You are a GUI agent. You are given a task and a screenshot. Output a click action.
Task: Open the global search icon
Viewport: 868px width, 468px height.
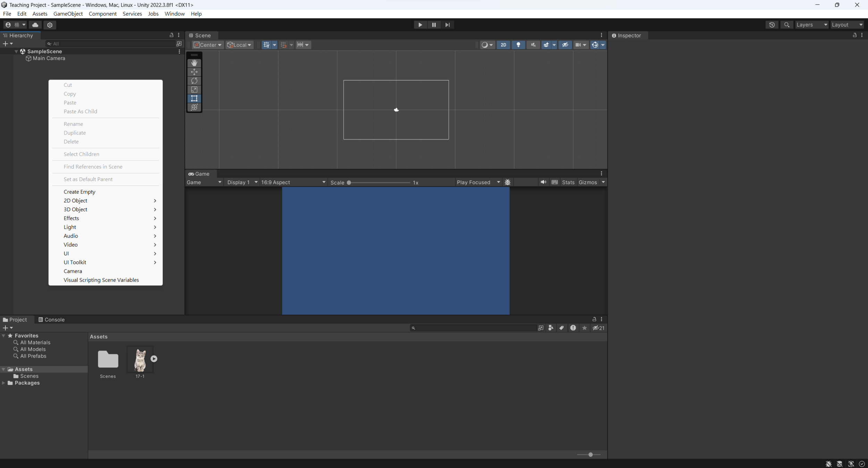click(786, 25)
